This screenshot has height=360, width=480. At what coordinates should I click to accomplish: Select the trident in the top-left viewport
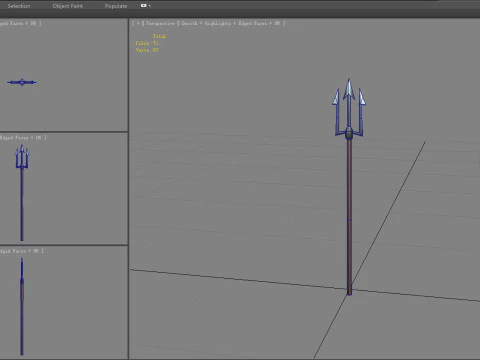[22, 82]
